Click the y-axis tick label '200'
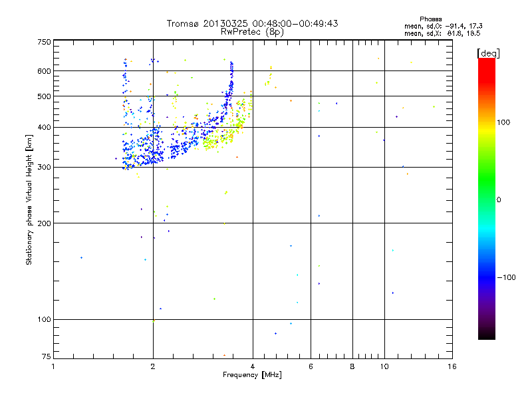The height and width of the screenshot is (399, 532). [44, 223]
